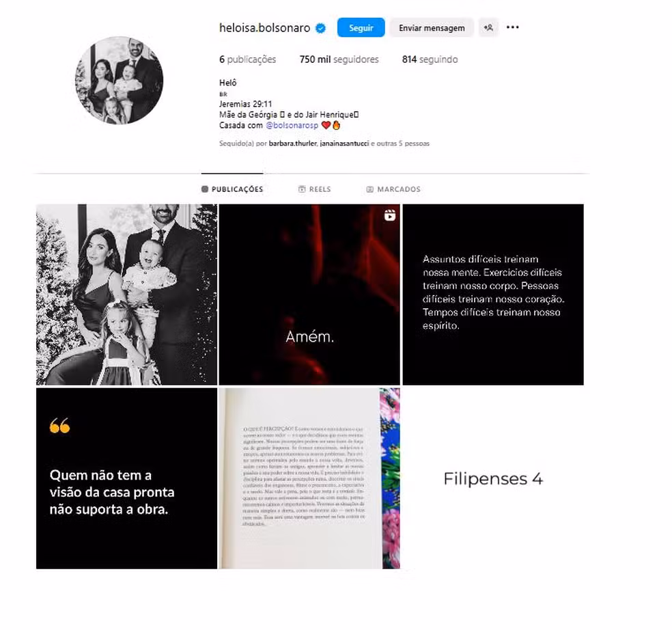Open the round profile picture
Screen dimensions: 672x630
[119, 81]
